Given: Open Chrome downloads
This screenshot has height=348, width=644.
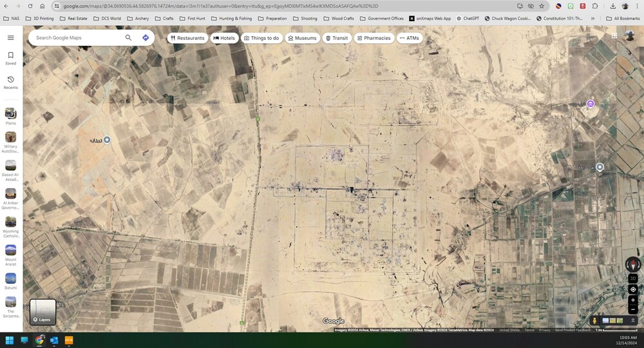Looking at the screenshot, I should (x=613, y=6).
